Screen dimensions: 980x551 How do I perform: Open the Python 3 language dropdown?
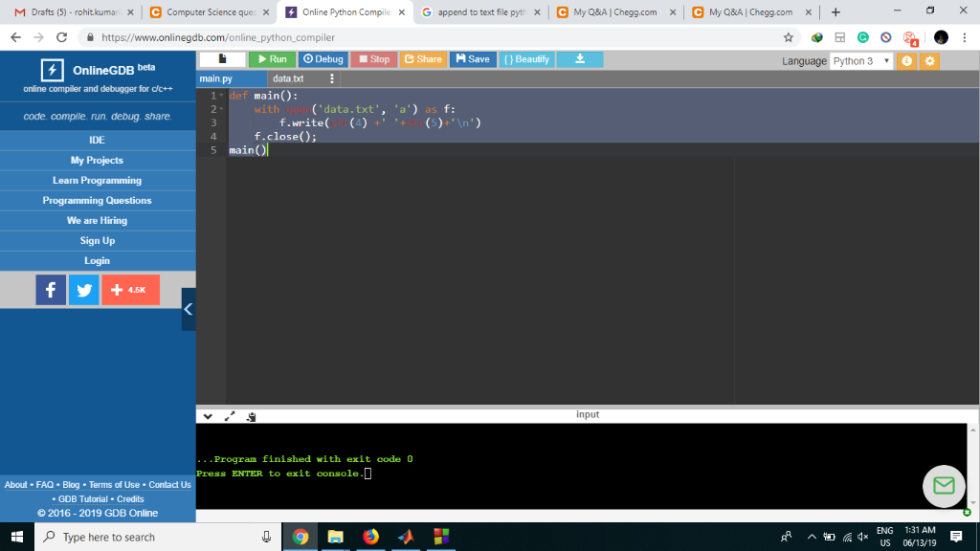tap(861, 59)
